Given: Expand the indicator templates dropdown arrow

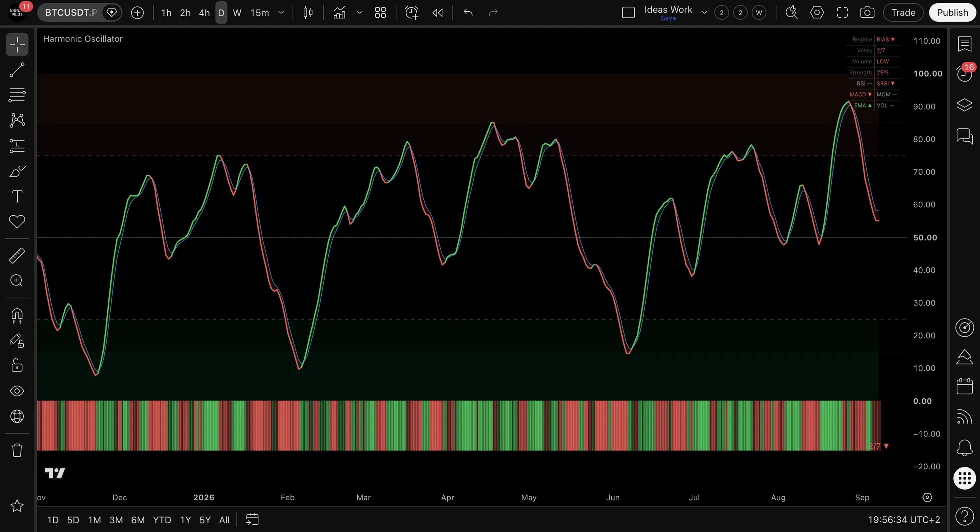Looking at the screenshot, I should (360, 13).
